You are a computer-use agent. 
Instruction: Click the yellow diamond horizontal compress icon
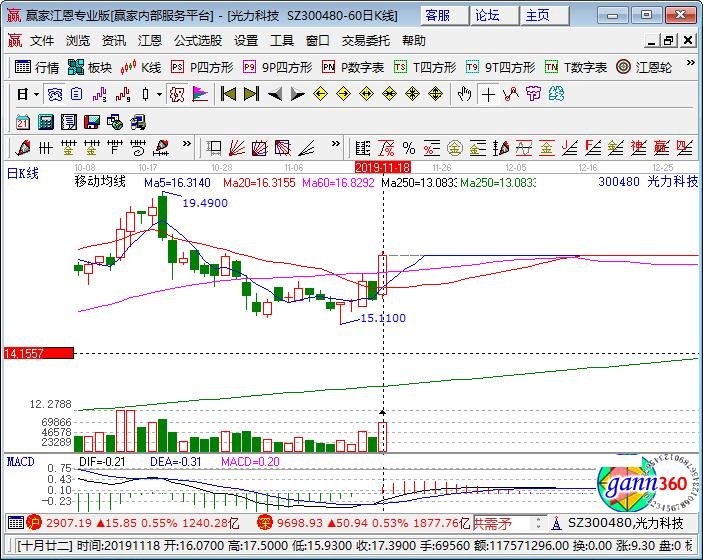[390, 94]
